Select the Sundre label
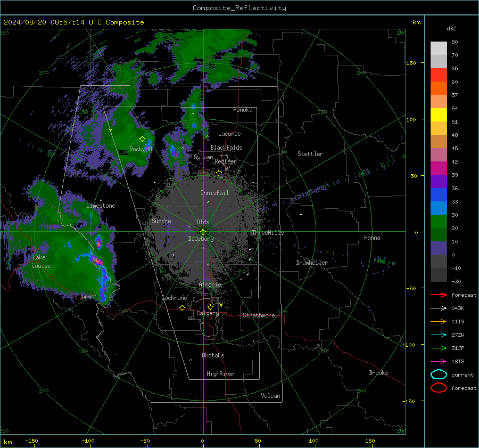The height and width of the screenshot is (448, 479). 161,221
